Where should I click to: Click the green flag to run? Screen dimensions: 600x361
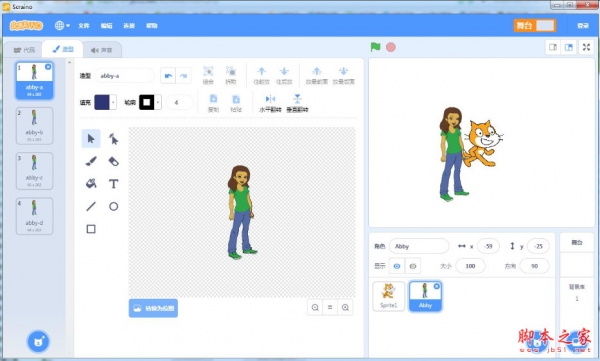point(375,47)
